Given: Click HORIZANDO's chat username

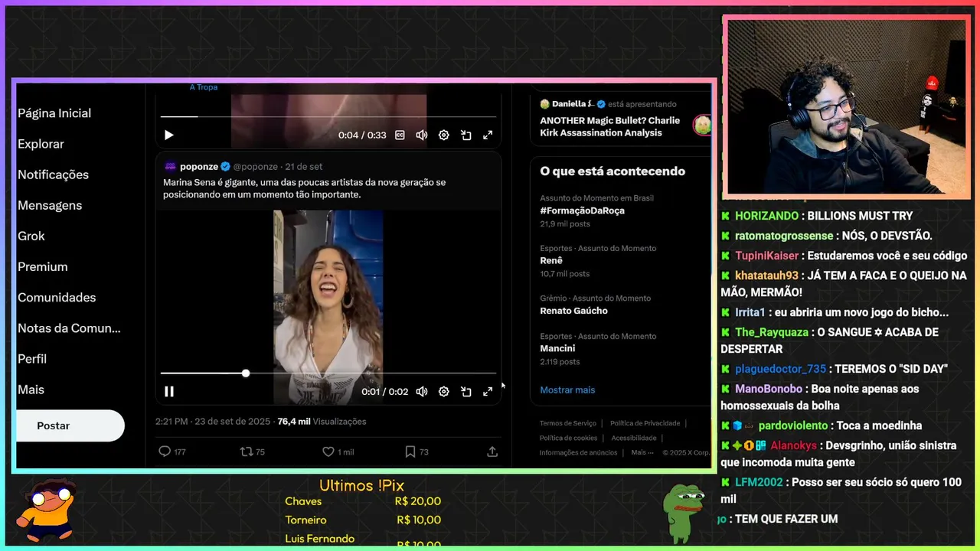Looking at the screenshot, I should tap(766, 216).
